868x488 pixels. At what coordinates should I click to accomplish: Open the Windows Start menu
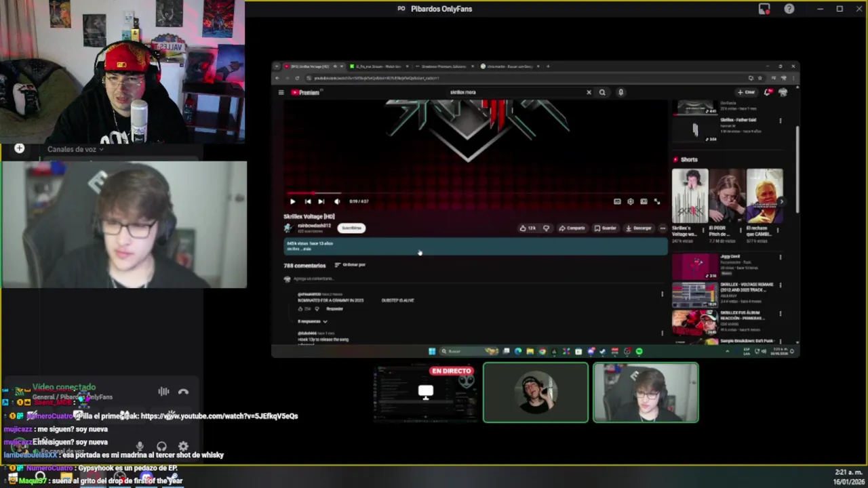click(431, 351)
